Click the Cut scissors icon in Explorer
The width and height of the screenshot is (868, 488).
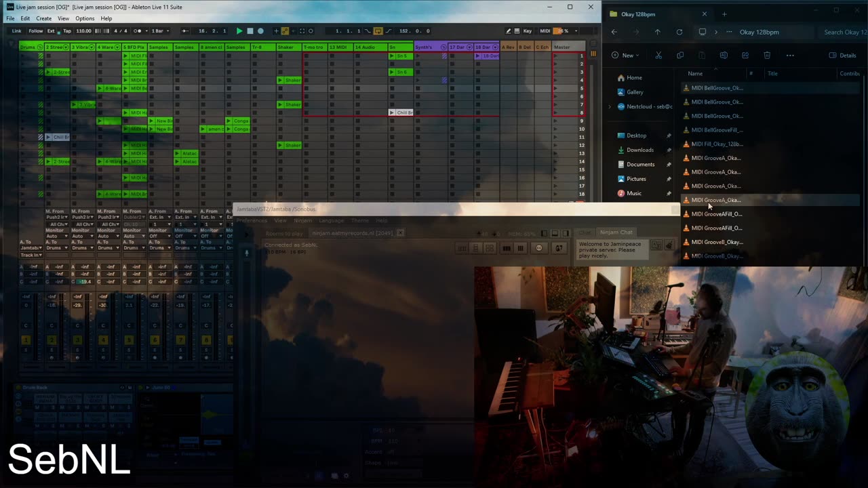[658, 56]
